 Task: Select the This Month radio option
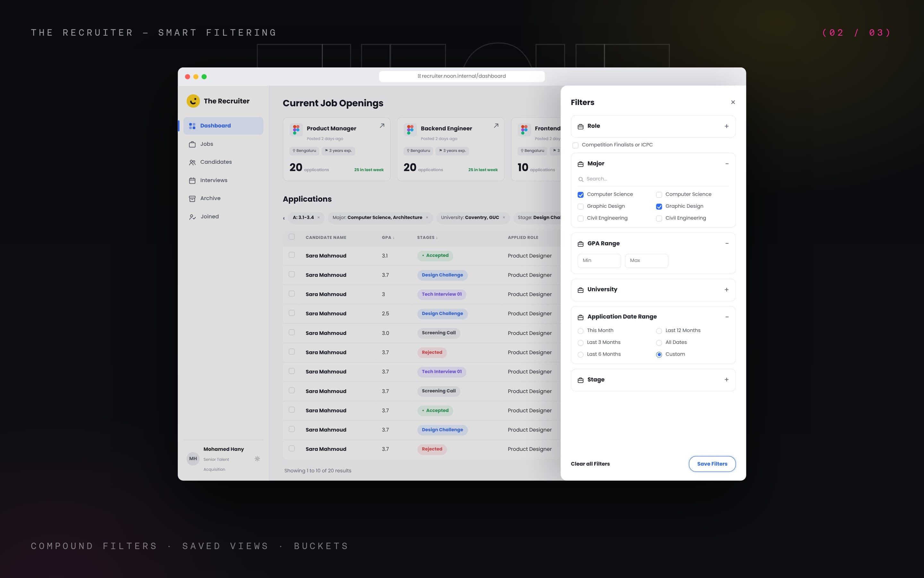pyautogui.click(x=580, y=331)
